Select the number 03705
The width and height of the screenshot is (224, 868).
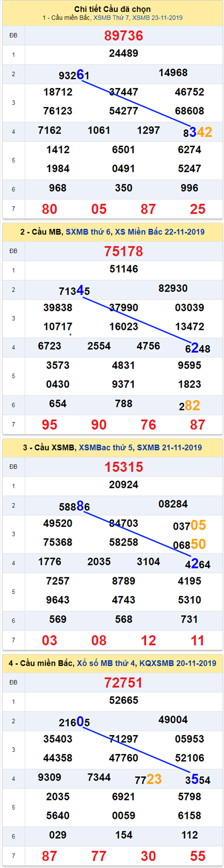click(x=189, y=525)
